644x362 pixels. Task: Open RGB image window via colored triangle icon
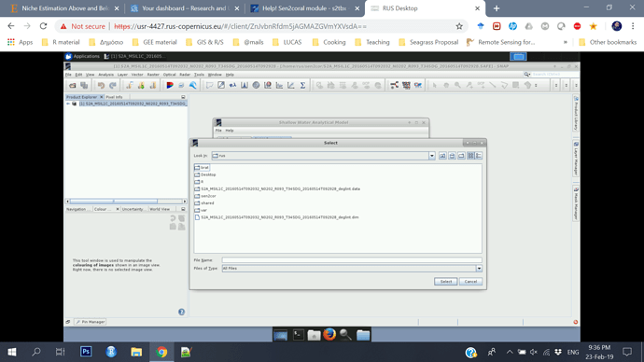(170, 86)
